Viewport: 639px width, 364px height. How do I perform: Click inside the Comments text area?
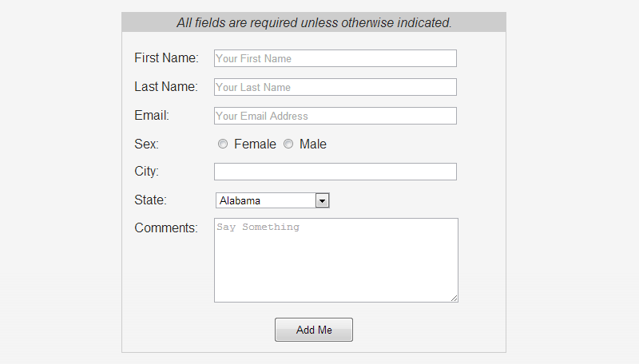coord(335,260)
